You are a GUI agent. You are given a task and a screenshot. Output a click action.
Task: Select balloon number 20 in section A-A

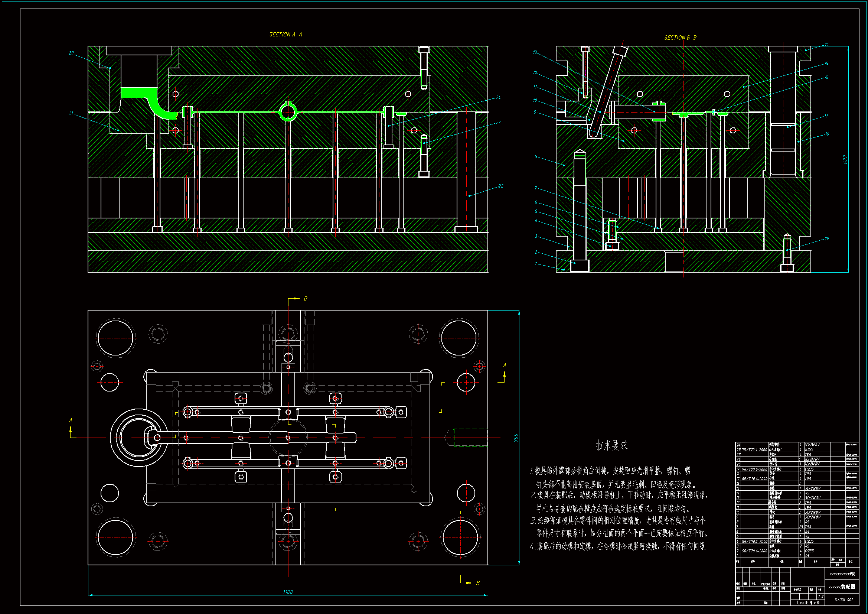click(x=71, y=53)
